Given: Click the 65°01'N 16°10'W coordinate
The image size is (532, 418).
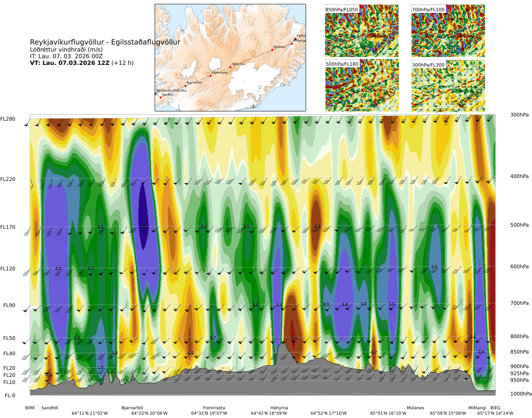Looking at the screenshot, I should pos(389,413).
